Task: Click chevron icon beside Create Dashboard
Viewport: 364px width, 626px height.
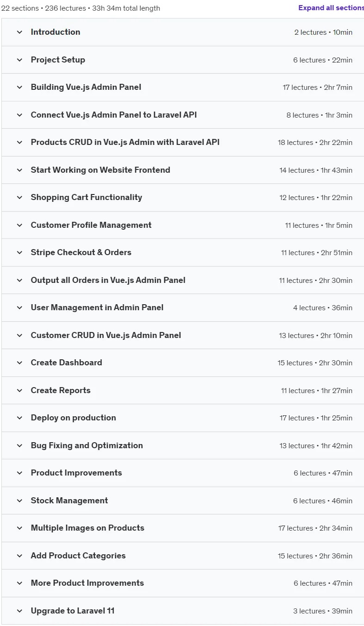Action: pos(19,363)
